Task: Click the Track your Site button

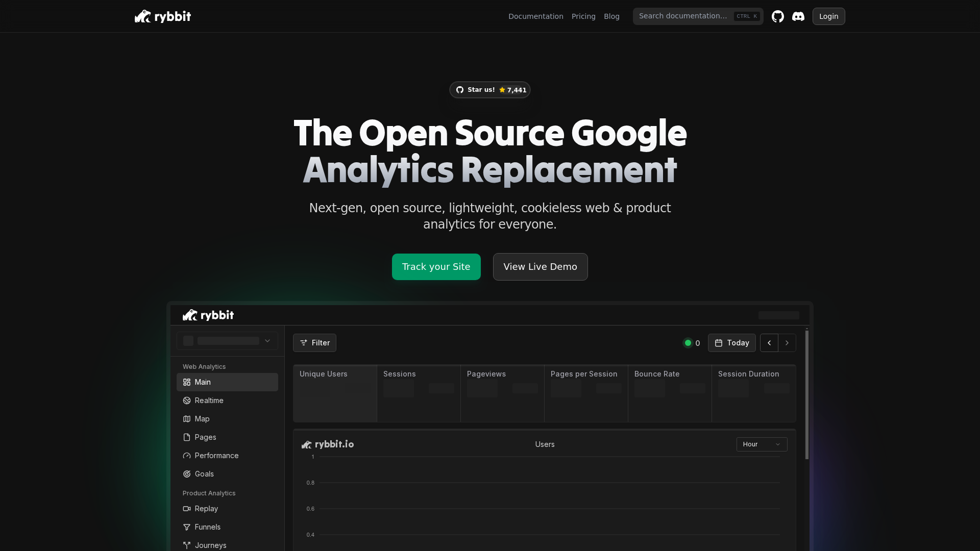Action: pyautogui.click(x=436, y=267)
